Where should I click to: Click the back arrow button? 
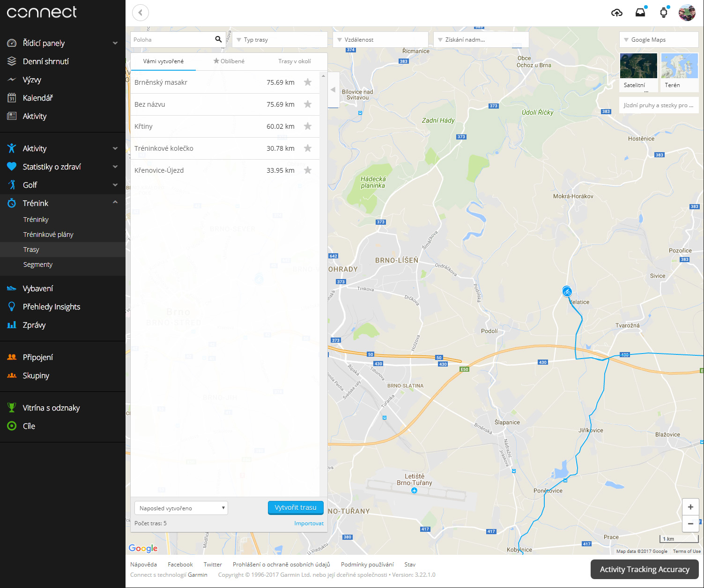(141, 13)
